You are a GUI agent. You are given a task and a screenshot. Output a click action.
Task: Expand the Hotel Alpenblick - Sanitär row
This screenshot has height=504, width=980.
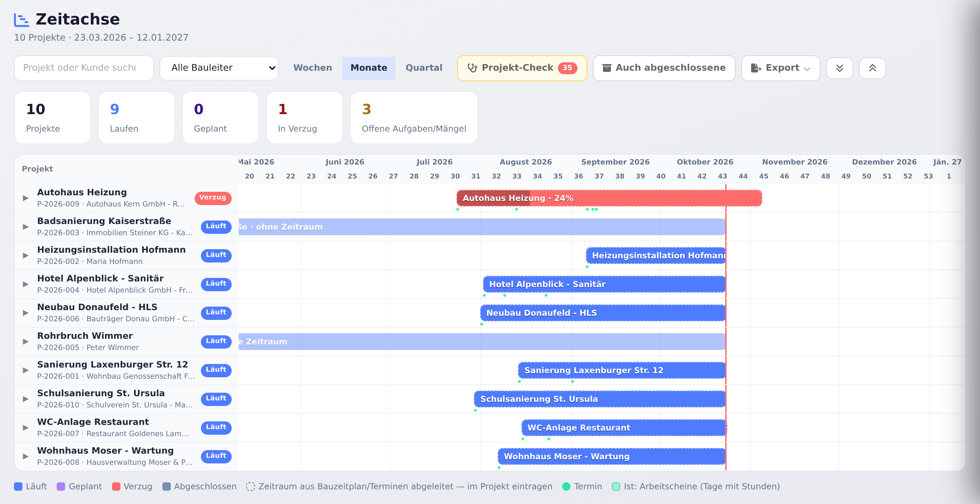pyautogui.click(x=26, y=284)
